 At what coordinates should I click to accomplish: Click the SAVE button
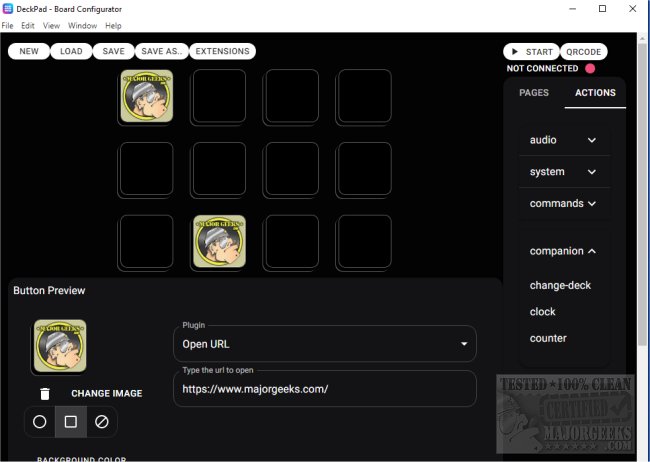point(114,51)
